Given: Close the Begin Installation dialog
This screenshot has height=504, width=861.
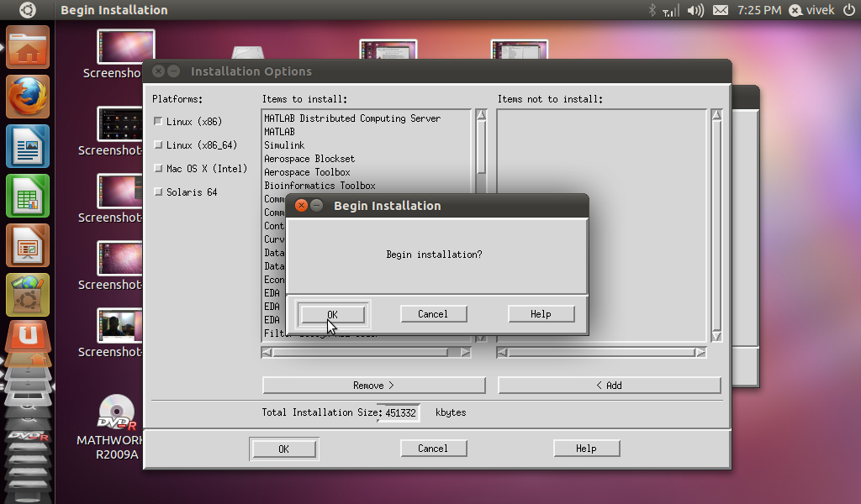Looking at the screenshot, I should [301, 206].
